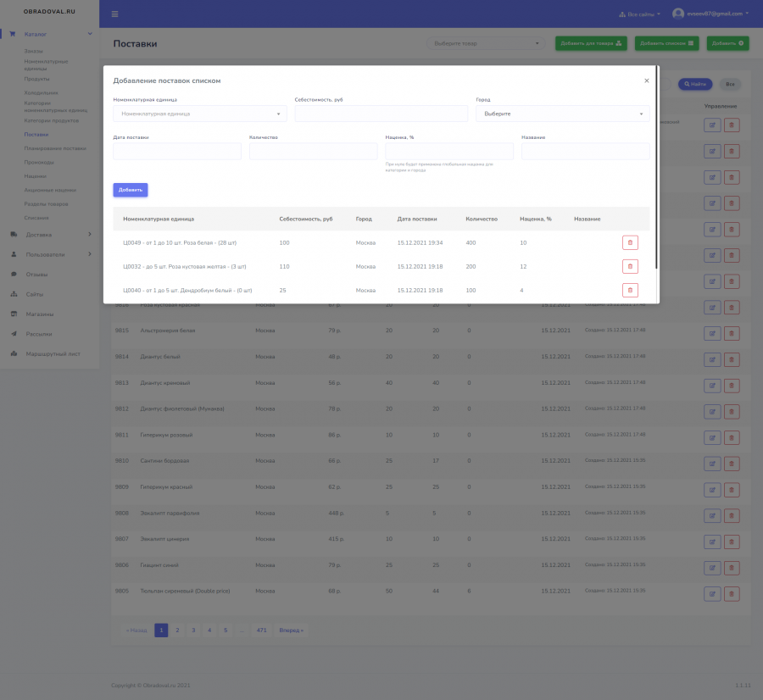Remove the Ц0040 Дендробиум белый row
Image resolution: width=763 pixels, height=700 pixels.
coord(630,291)
